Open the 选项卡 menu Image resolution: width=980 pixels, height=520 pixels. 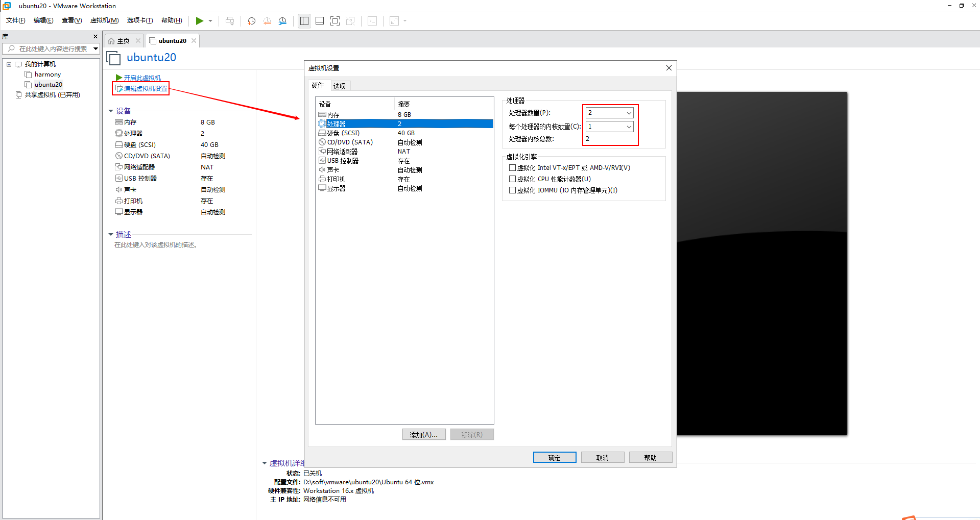pos(140,20)
